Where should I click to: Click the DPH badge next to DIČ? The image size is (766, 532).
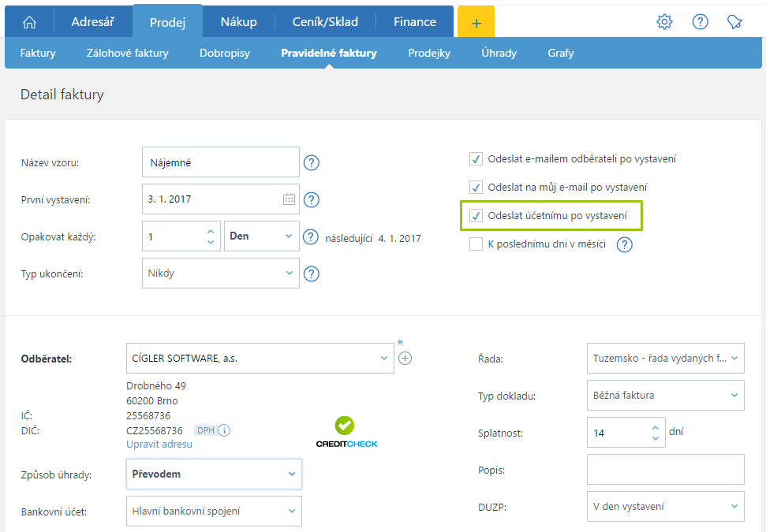coord(205,430)
